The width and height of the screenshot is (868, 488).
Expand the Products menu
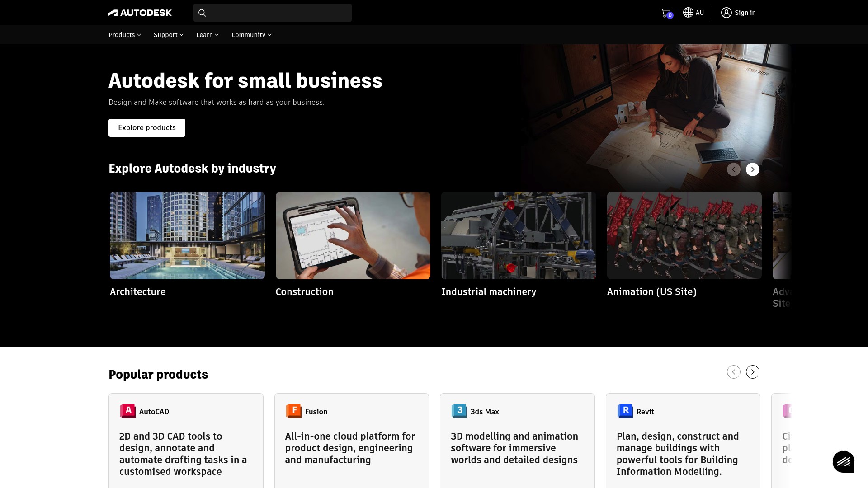point(125,35)
